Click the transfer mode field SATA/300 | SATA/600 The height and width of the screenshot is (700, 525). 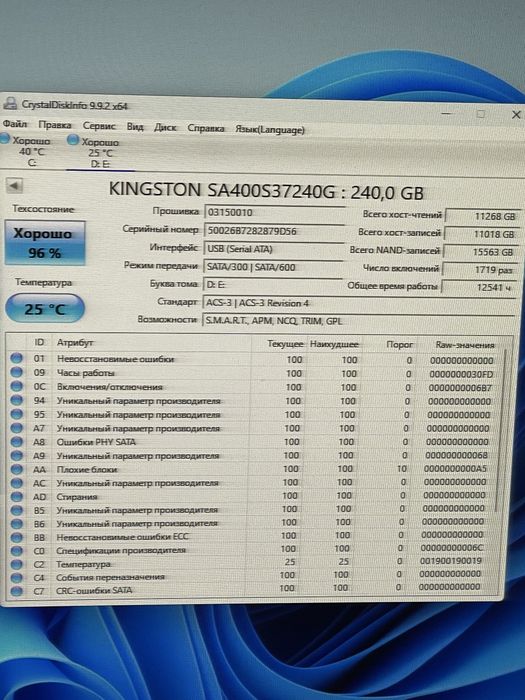click(x=273, y=267)
